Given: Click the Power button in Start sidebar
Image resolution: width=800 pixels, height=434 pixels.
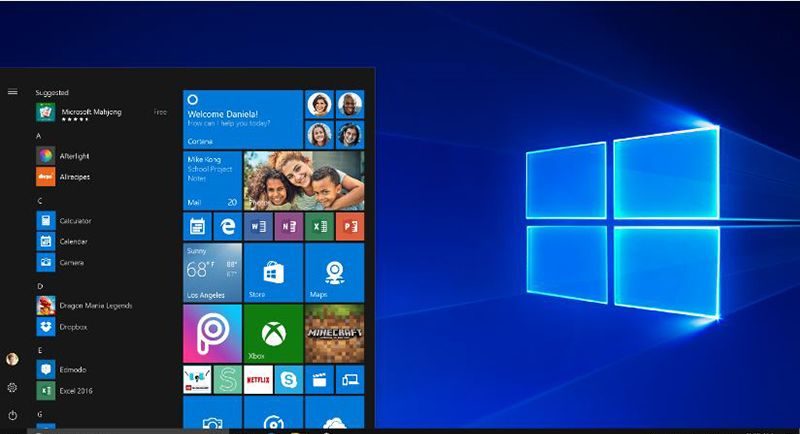Looking at the screenshot, I should point(12,414).
